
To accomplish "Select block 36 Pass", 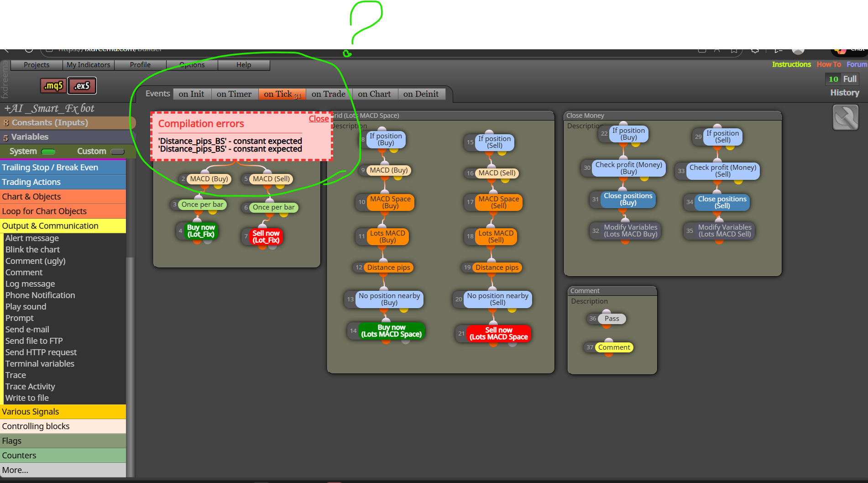I will [612, 319].
